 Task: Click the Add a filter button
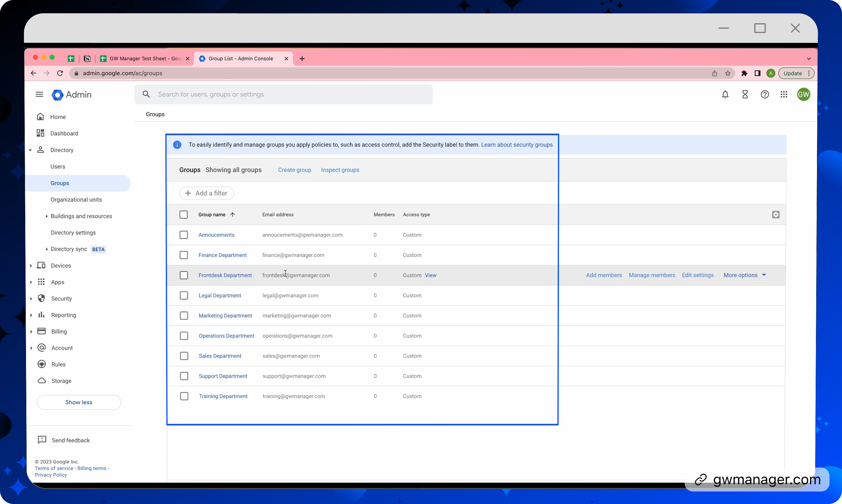[207, 193]
